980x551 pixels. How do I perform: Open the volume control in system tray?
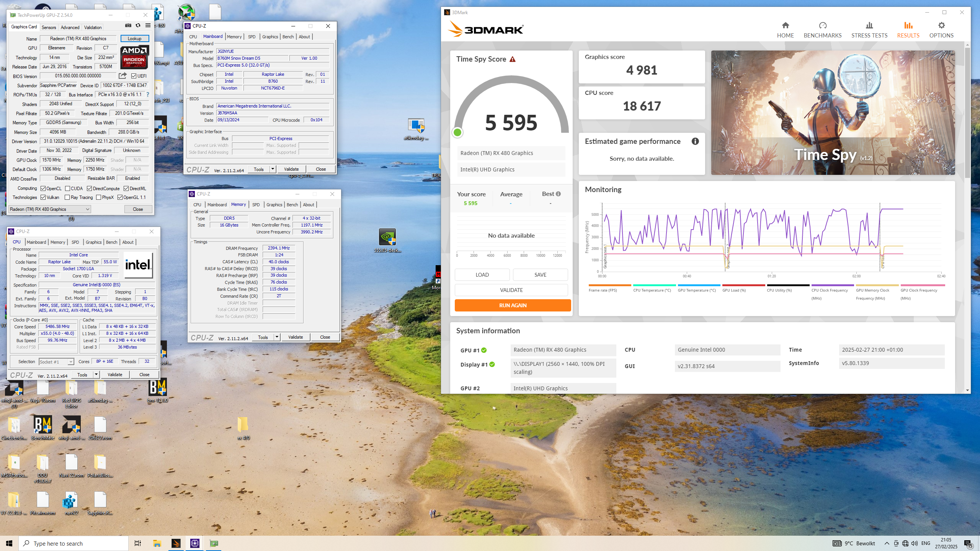915,543
